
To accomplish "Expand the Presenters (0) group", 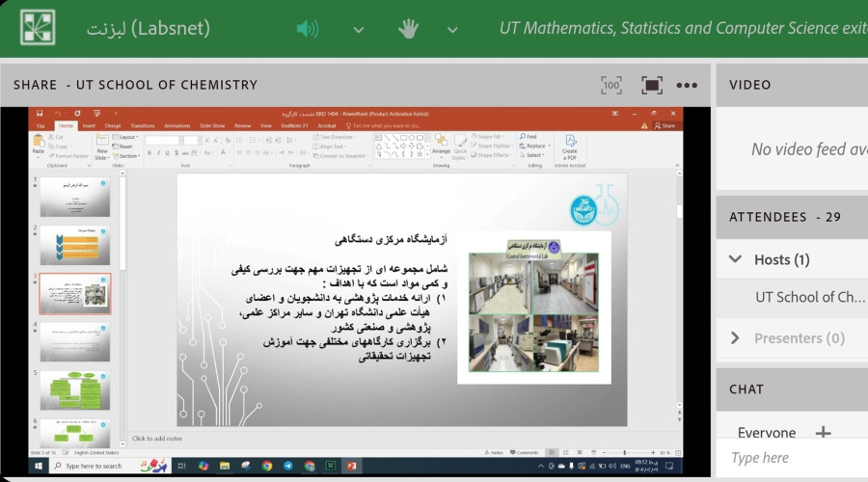I will tap(736, 337).
